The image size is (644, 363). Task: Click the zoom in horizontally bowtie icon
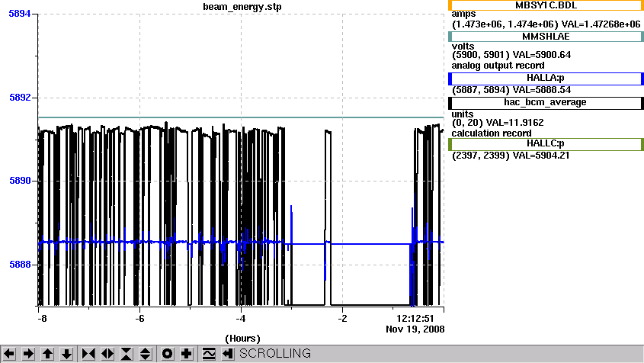coord(88,354)
